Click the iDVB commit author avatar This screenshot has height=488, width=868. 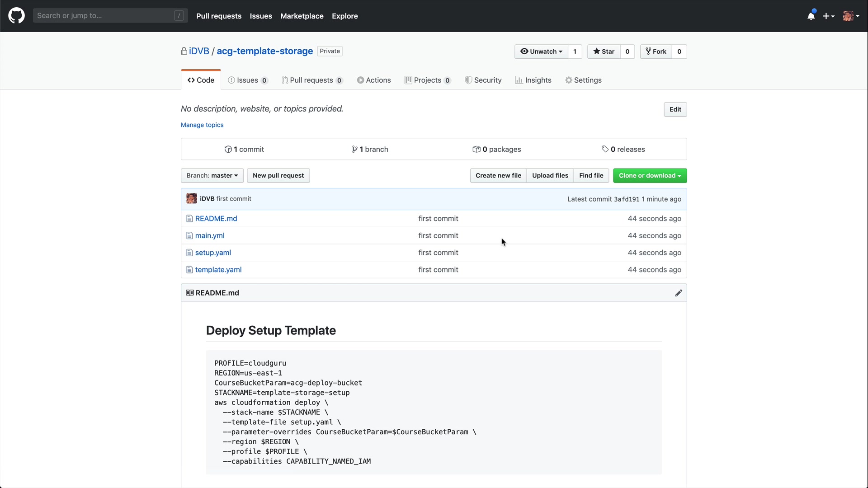[x=192, y=199]
